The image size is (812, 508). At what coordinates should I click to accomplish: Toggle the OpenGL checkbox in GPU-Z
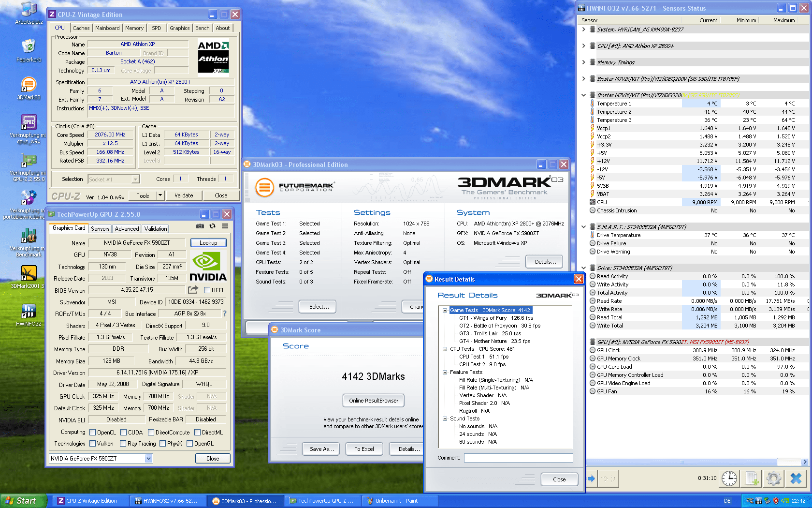[190, 444]
